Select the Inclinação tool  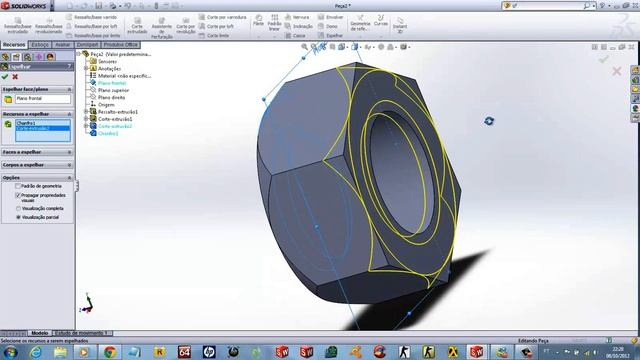299,26
